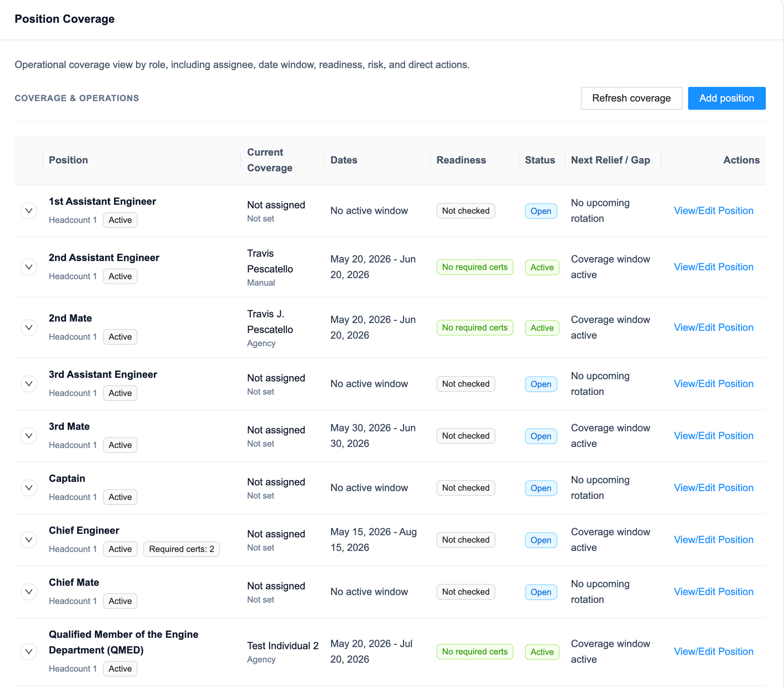Open View/Edit Position for 2nd Mate

pos(713,328)
